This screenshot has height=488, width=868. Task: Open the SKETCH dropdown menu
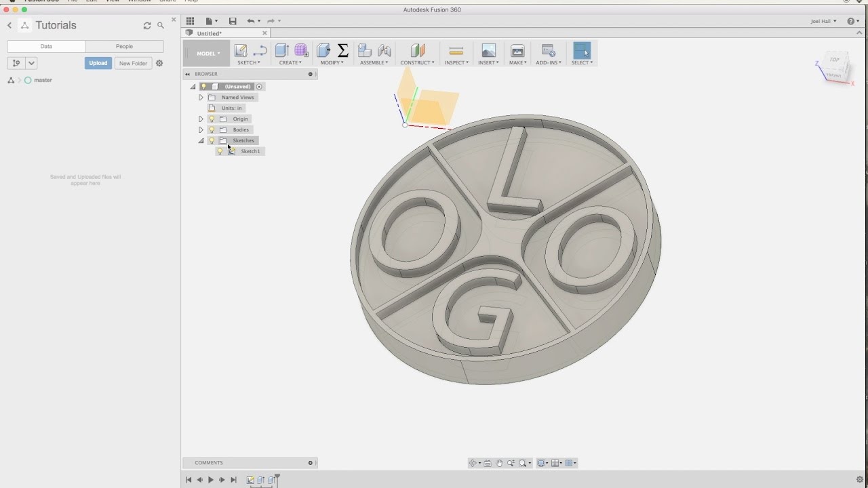pyautogui.click(x=249, y=62)
